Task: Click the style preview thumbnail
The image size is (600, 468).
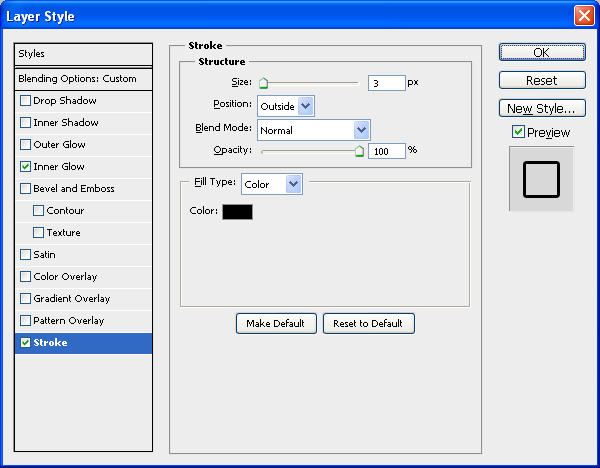Action: [x=541, y=179]
